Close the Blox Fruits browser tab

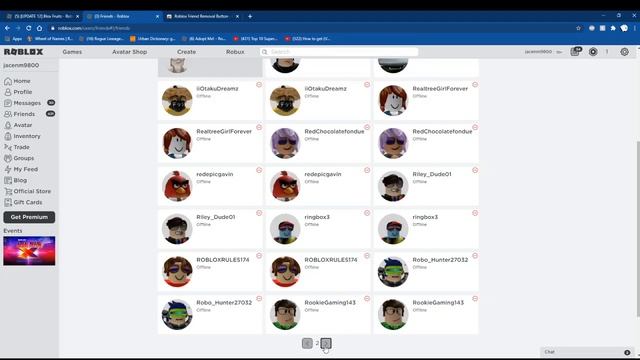[x=77, y=16]
